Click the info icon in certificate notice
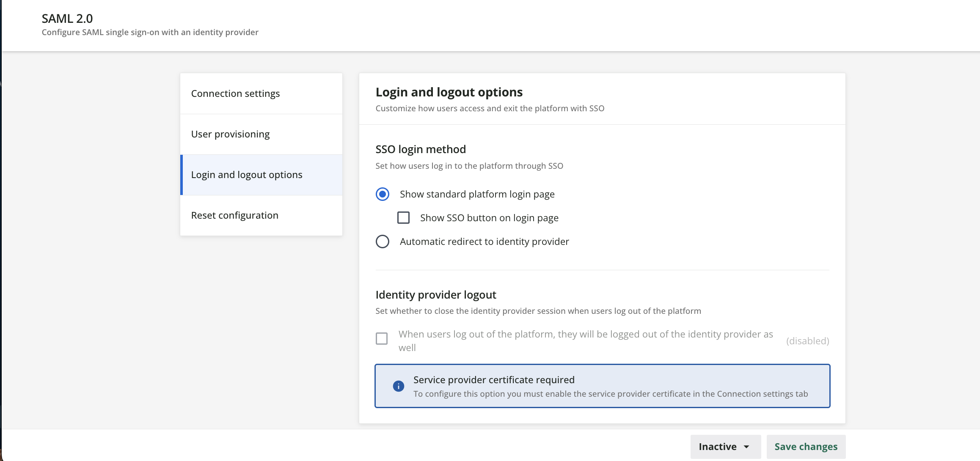980x461 pixels. (398, 386)
